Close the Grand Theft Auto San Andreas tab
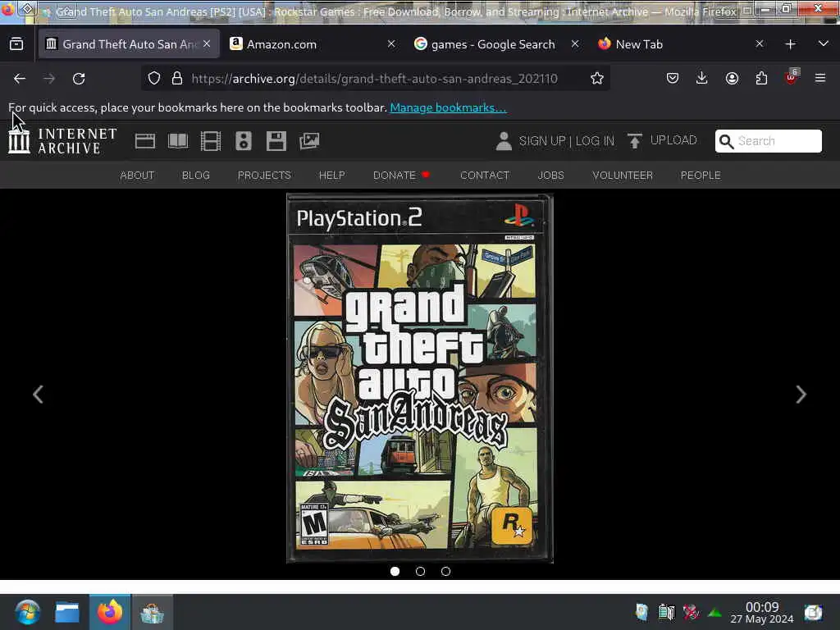 click(x=207, y=44)
